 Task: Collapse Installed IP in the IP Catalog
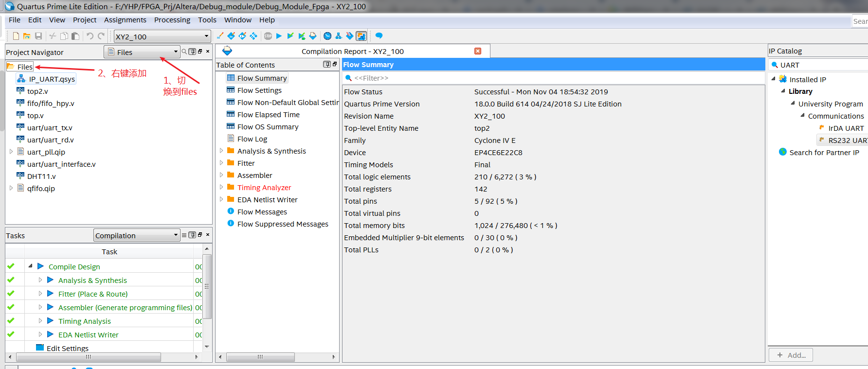click(x=773, y=79)
